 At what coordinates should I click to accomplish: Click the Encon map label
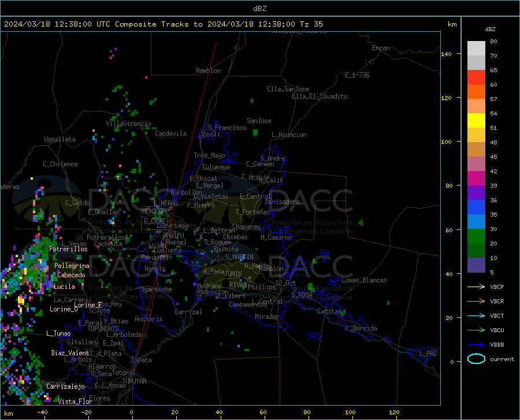pyautogui.click(x=381, y=48)
